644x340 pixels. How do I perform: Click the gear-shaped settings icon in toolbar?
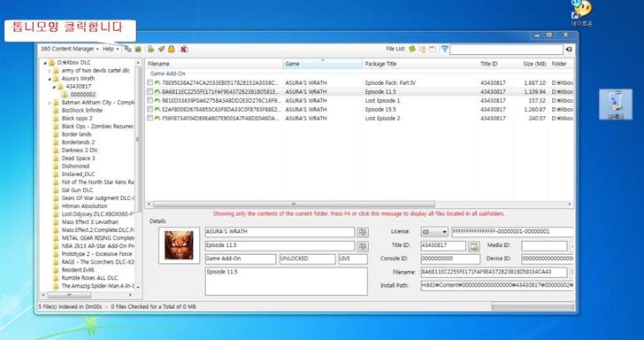[x=128, y=49]
